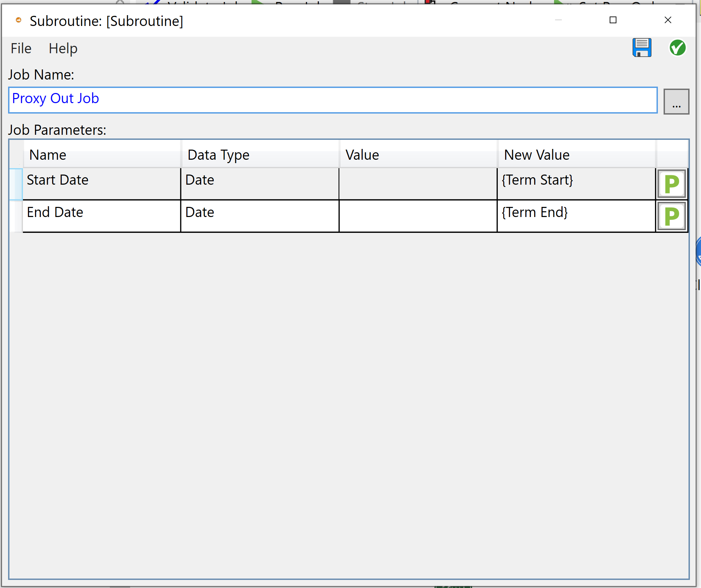Screen dimensions: 701x588
Task: Validate the job with the green checkmark icon
Action: click(678, 48)
